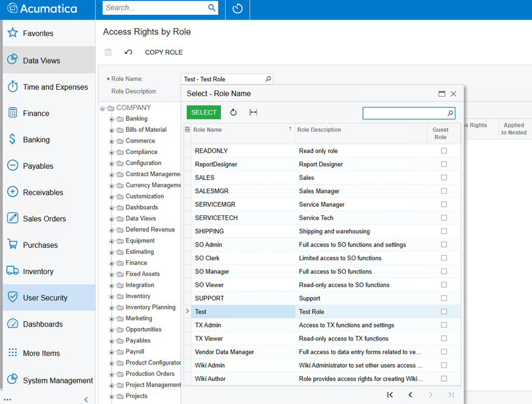This screenshot has height=404, width=532.
Task: Click the Undo arrow icon
Action: [x=128, y=52]
